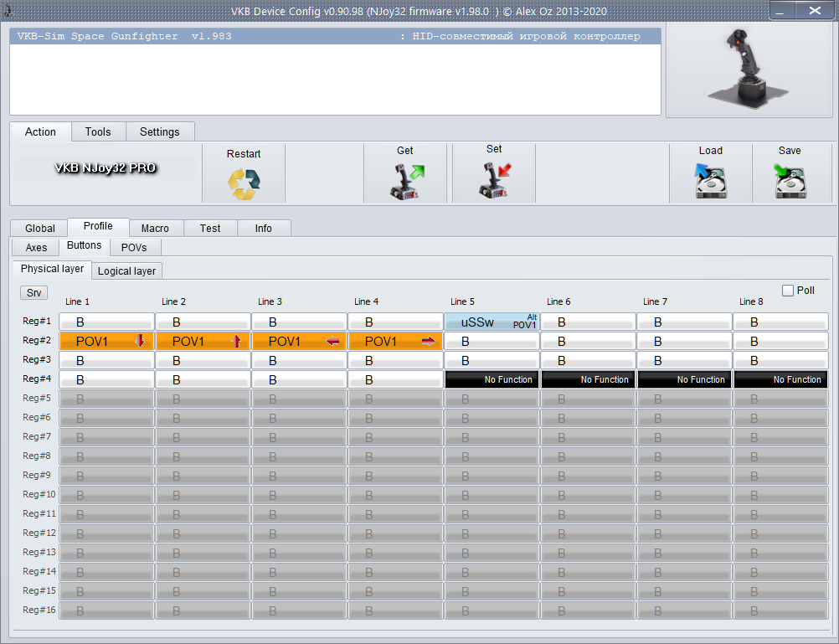839x644 pixels.
Task: Select the Buttons subtab
Action: point(84,245)
